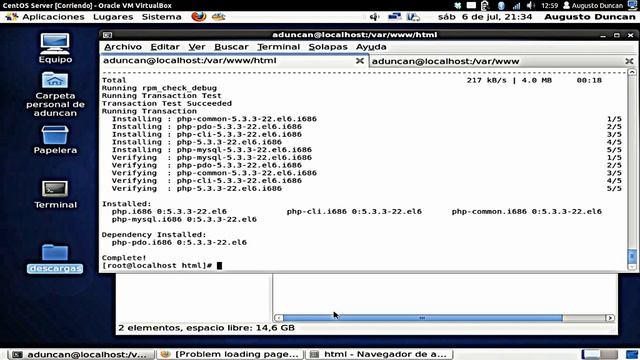The image size is (640, 360).
Task: Click the host signal strength icon
Action: 516,5
